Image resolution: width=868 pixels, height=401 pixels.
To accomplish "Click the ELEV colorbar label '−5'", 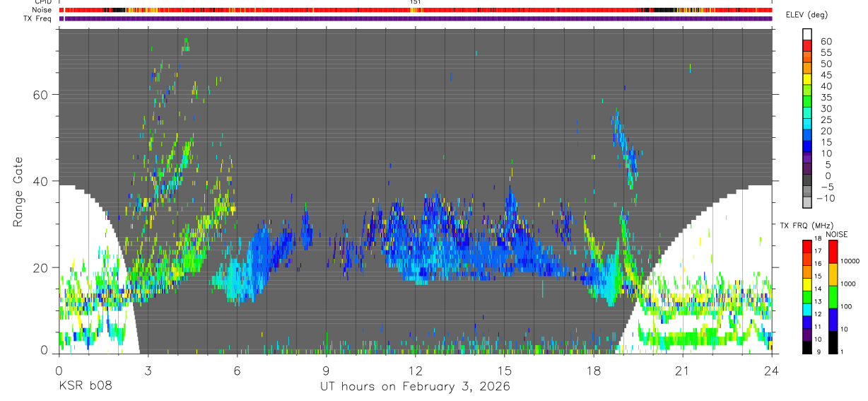I will pos(826,187).
